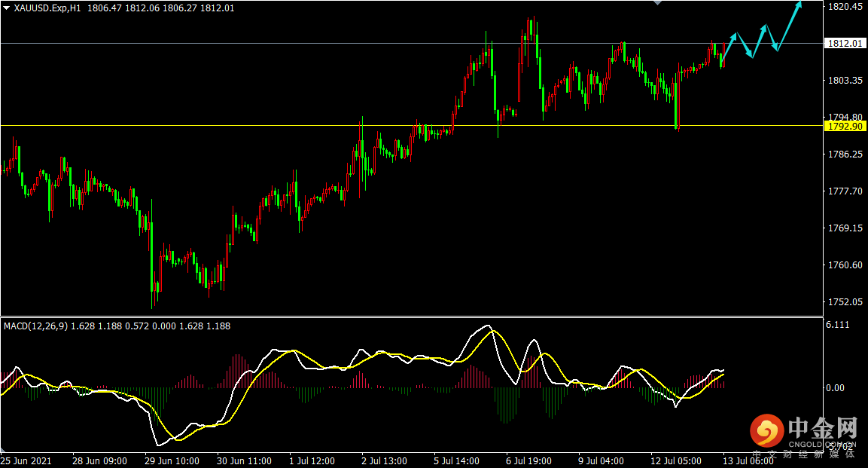This screenshot has width=868, height=468.
Task: Click the MACD(12,26,9) indicator label
Action: coord(36,326)
